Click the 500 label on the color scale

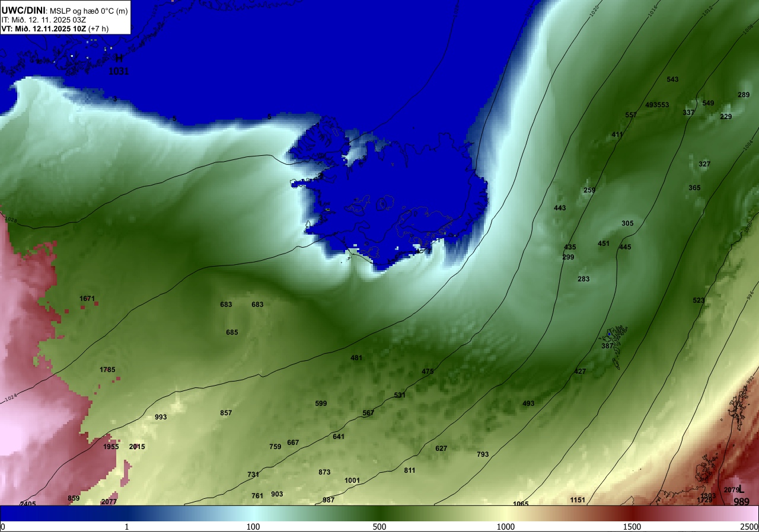pyautogui.click(x=379, y=527)
